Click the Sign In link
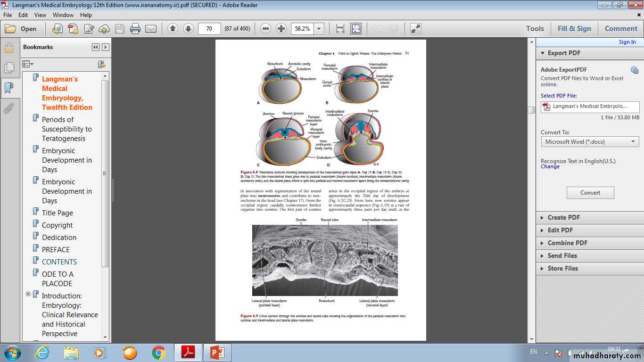This screenshot has height=362, width=644. point(627,42)
